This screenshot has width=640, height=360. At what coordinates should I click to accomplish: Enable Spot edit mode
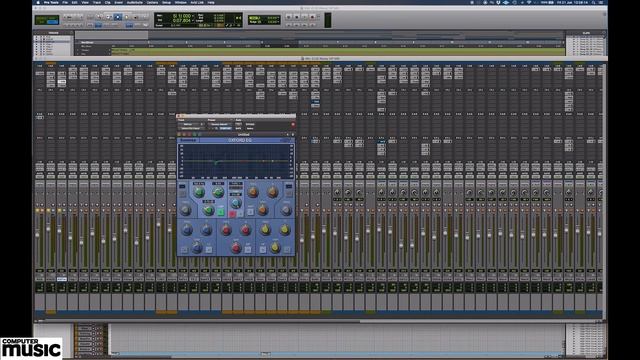point(53,18)
